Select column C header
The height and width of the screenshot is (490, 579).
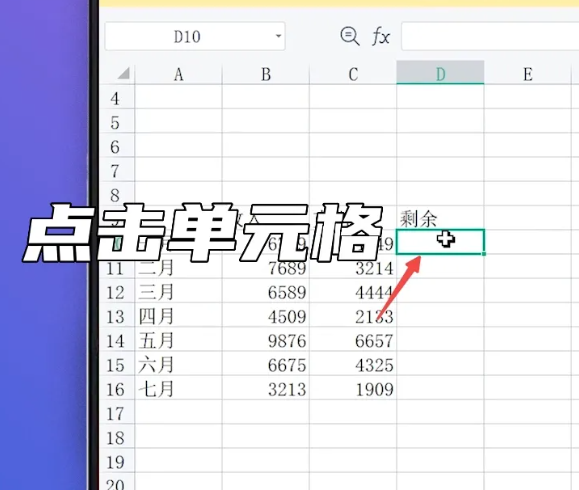(x=353, y=74)
